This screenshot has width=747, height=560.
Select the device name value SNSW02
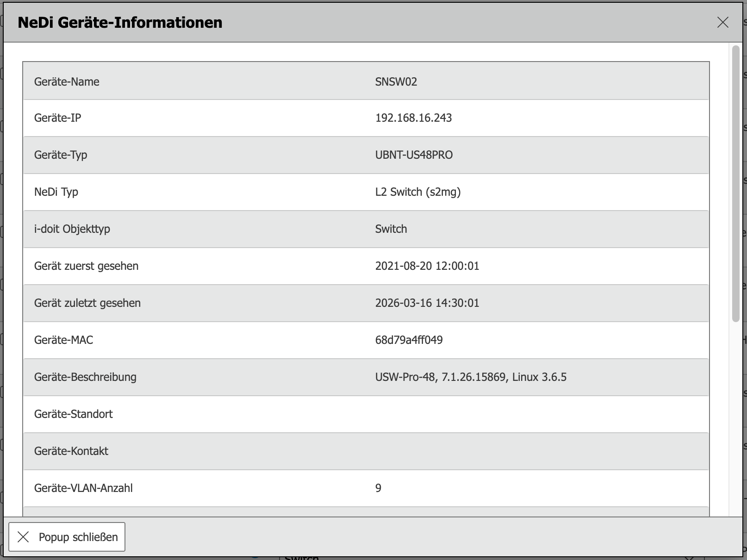[x=396, y=82]
